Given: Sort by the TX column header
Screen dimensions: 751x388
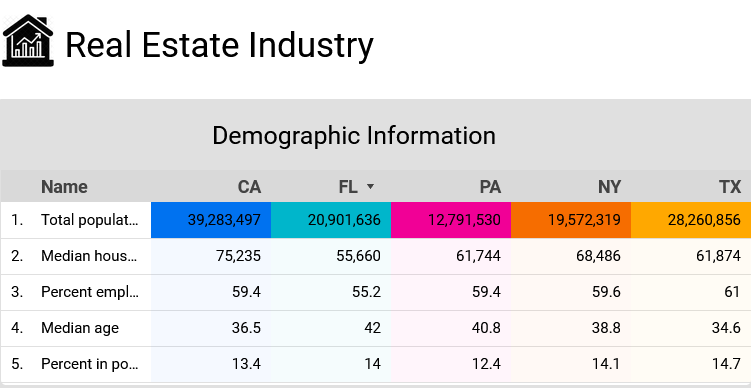Looking at the screenshot, I should point(730,187).
